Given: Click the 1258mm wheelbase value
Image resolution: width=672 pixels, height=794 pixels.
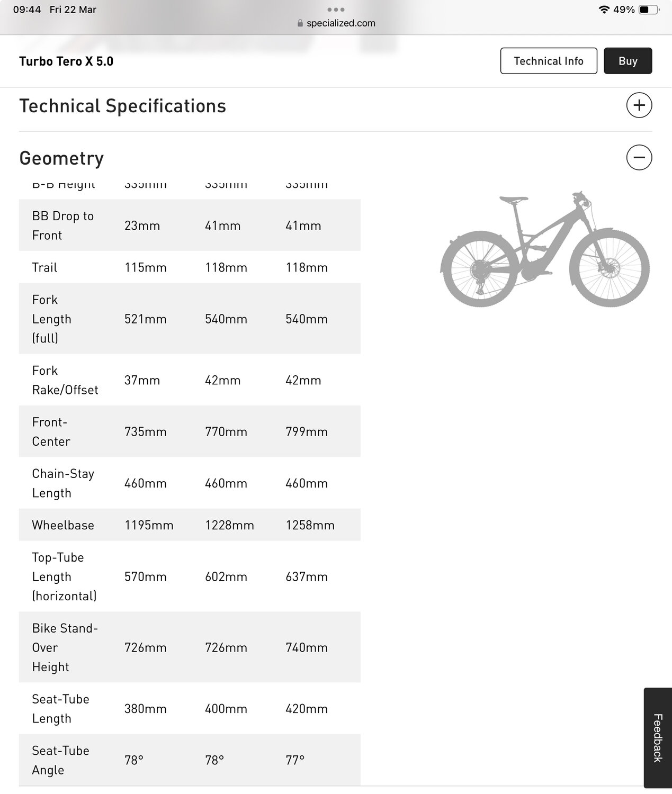Looking at the screenshot, I should [310, 525].
